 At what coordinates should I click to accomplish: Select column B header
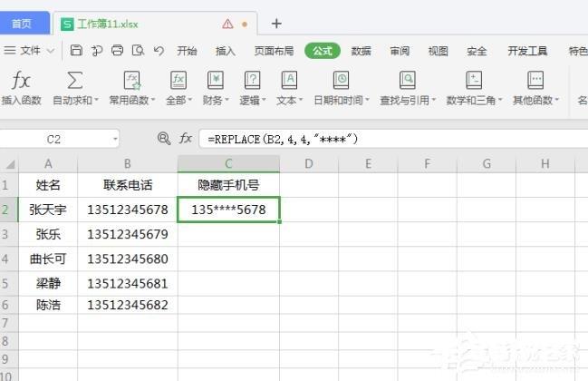tap(128, 164)
